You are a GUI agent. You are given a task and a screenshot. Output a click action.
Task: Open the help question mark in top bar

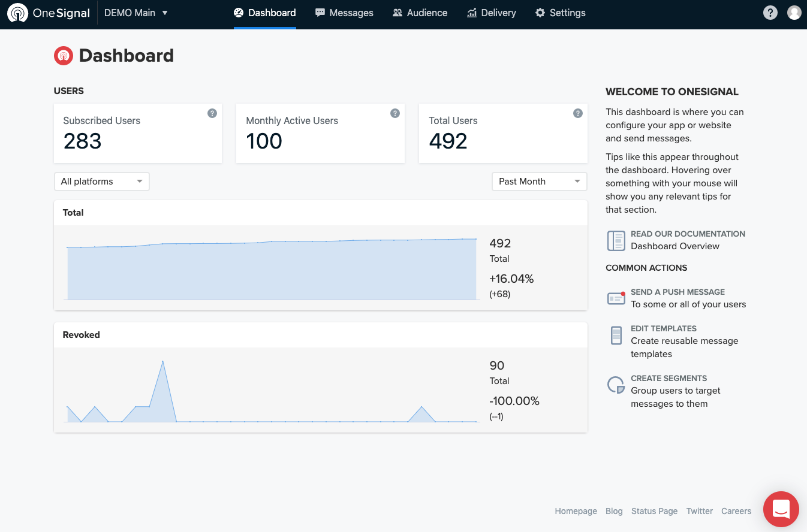pos(770,13)
